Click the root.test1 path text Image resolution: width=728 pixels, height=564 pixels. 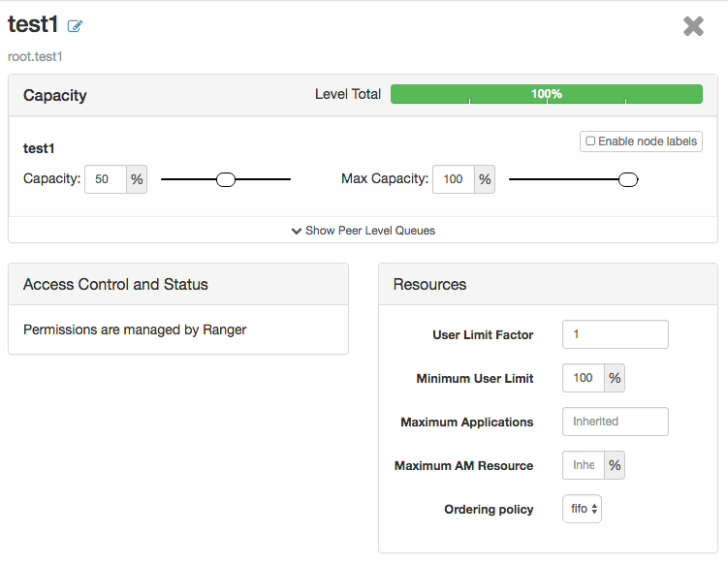(x=35, y=56)
